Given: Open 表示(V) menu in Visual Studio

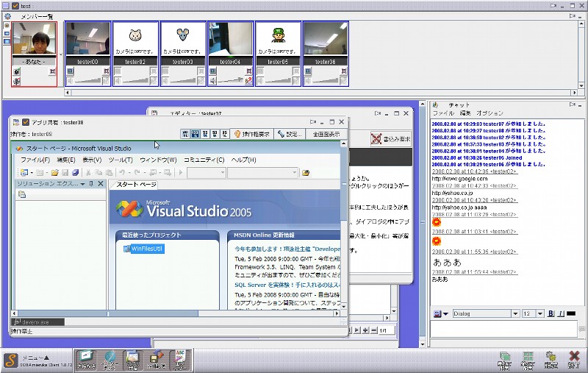Looking at the screenshot, I should click(x=92, y=160).
